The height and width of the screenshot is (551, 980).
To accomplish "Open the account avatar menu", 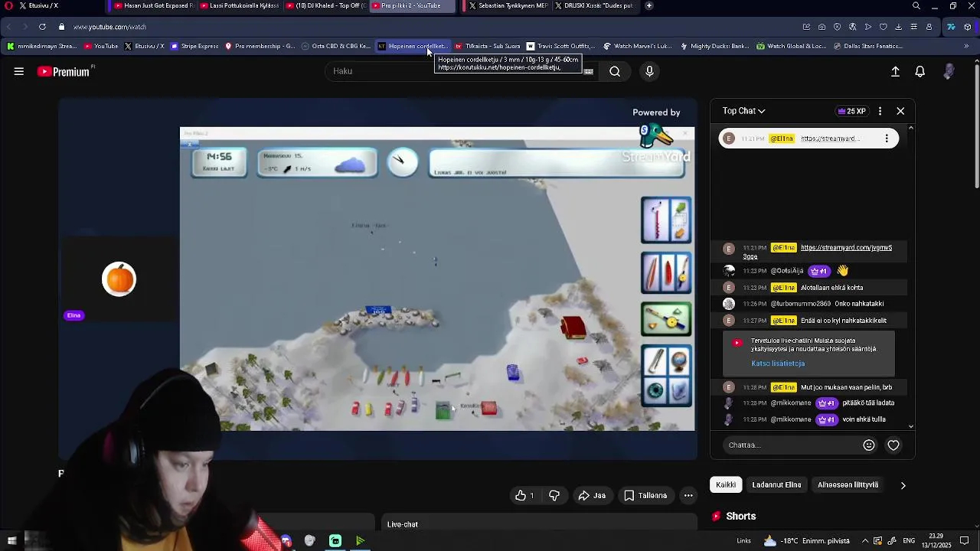I will click(949, 71).
